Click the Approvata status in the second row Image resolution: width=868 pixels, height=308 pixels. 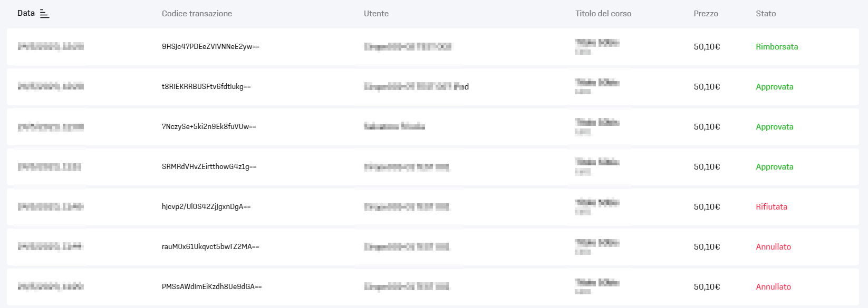[774, 87]
